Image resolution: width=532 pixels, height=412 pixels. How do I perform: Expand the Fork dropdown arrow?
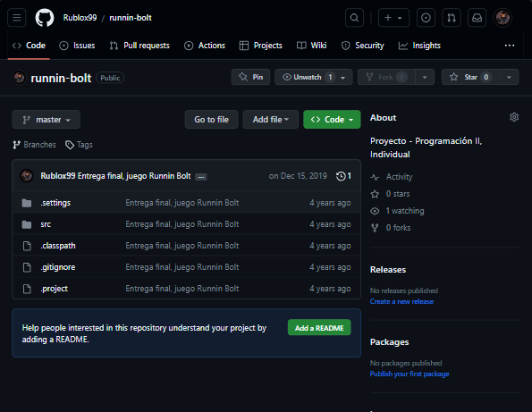click(x=425, y=78)
